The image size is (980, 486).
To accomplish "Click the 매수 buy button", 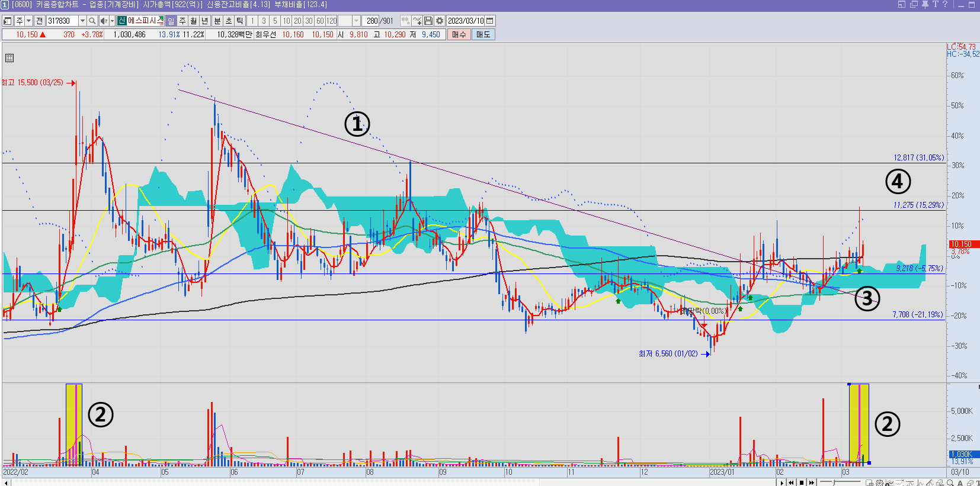I will point(459,34).
